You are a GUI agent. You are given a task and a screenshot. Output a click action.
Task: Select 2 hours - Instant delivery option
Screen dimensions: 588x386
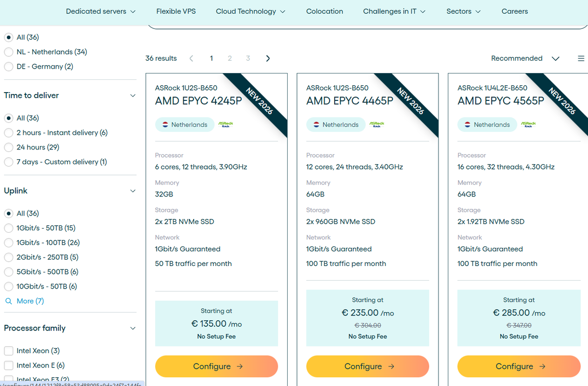click(9, 133)
